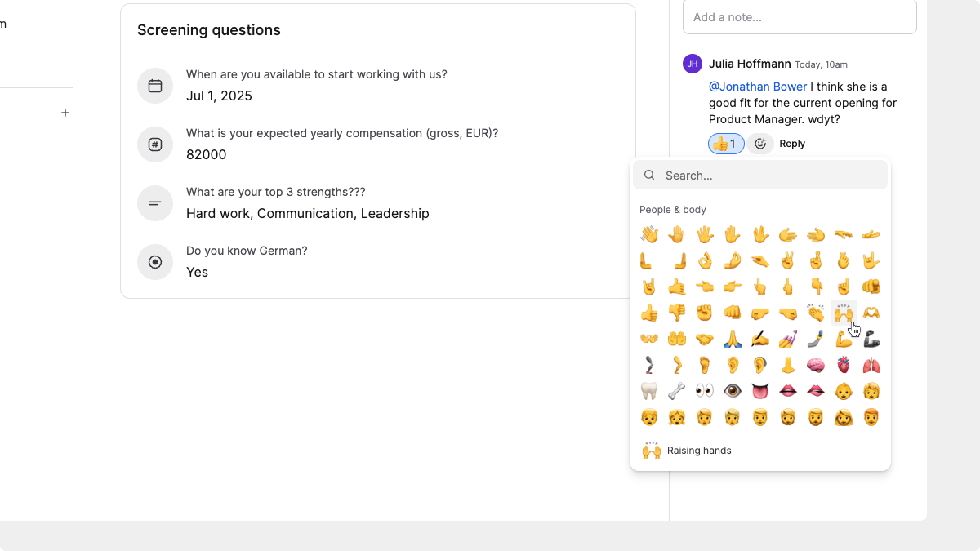
Task: Pick the flexed biceps emoji
Action: 843,339
